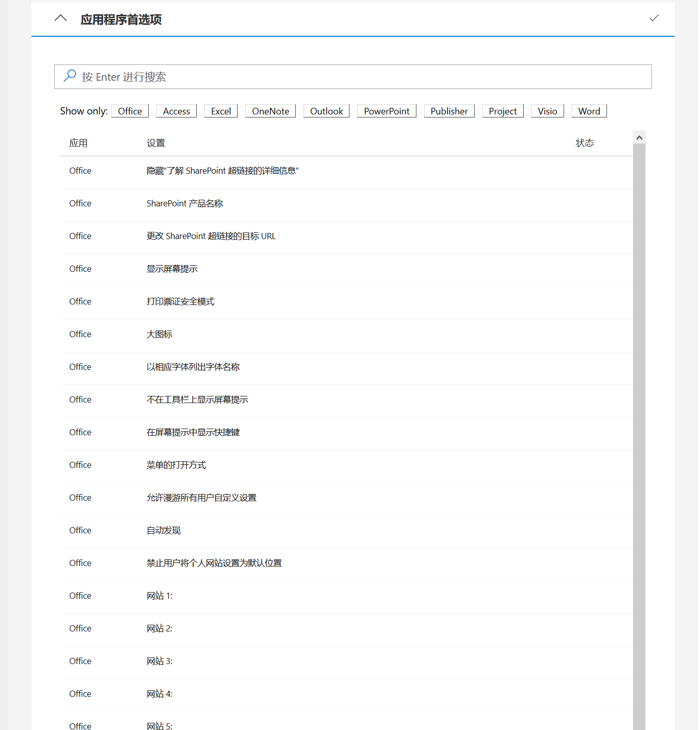Viewport: 700px width, 730px height.
Task: Filter settings to Access only
Action: [176, 111]
